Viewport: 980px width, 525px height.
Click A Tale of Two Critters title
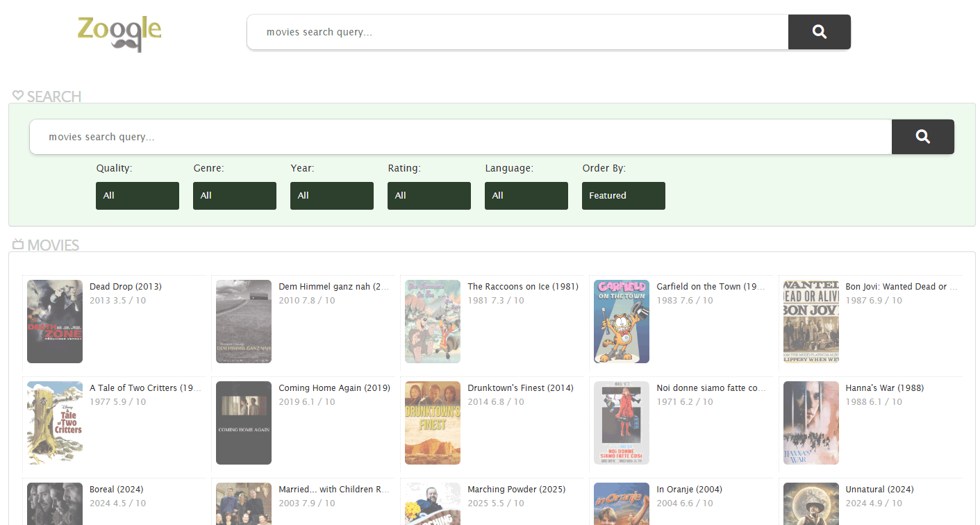(x=145, y=388)
